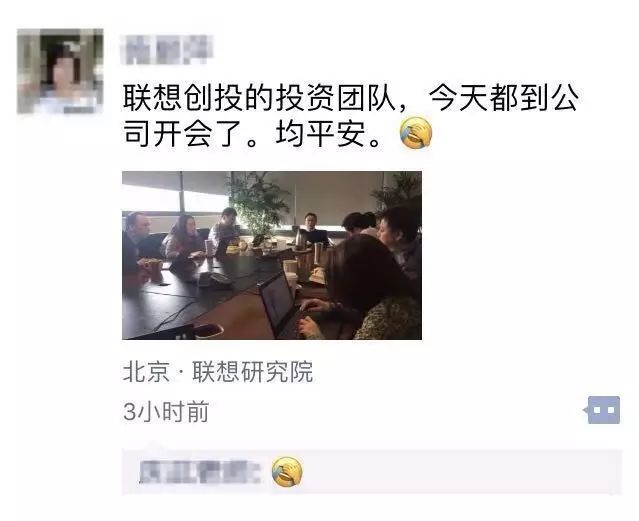Select the post text line 联想创投的投资团队

click(259, 98)
